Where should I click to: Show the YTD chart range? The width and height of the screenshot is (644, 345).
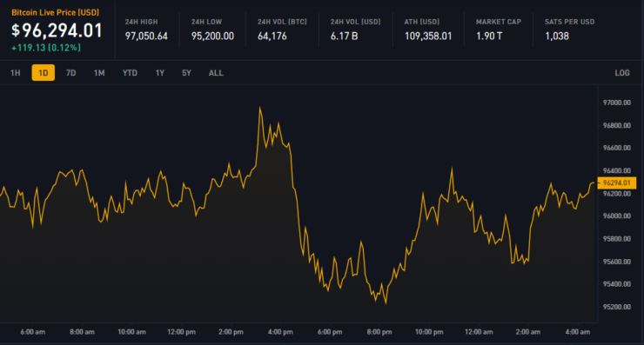[130, 73]
